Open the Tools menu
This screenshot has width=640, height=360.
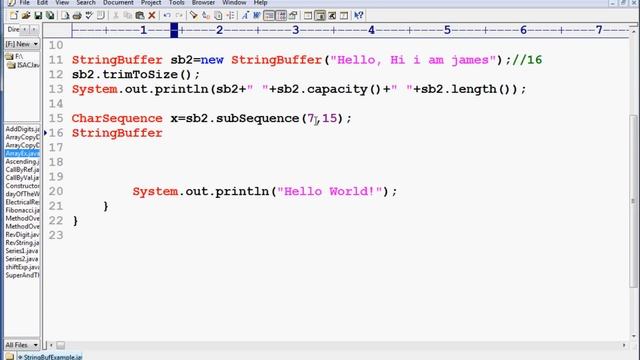click(x=177, y=3)
